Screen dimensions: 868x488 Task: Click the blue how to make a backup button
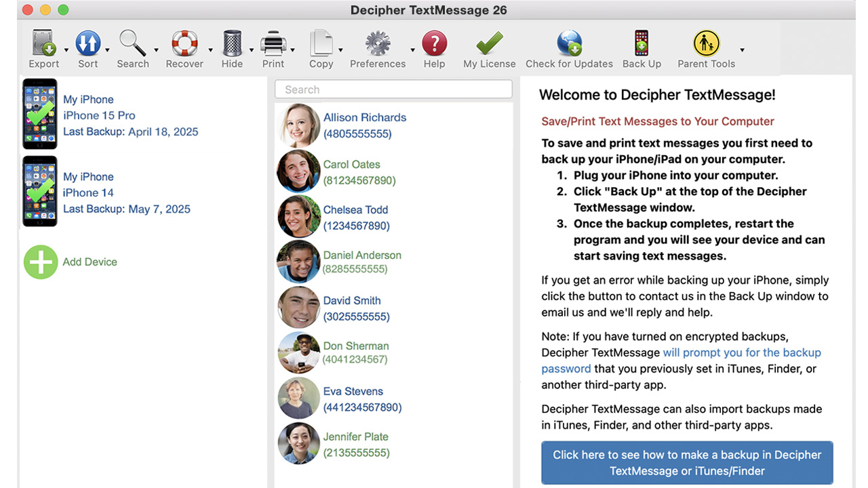tap(687, 463)
